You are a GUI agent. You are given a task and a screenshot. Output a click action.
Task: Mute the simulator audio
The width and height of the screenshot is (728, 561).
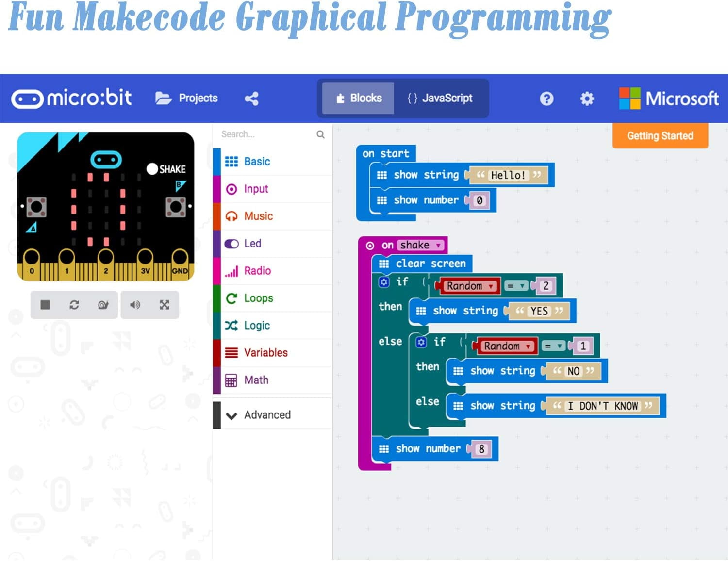[x=135, y=305]
